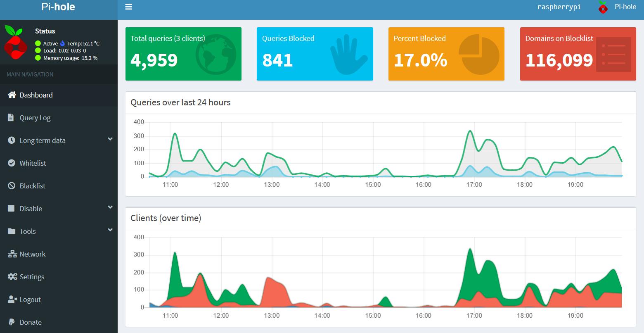Click the Pi-hole raspberry logo in the sidebar status
644x333 pixels.
pyautogui.click(x=15, y=43)
